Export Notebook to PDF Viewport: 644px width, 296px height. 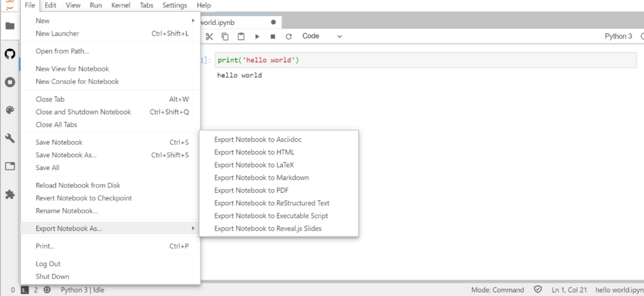pos(279,190)
